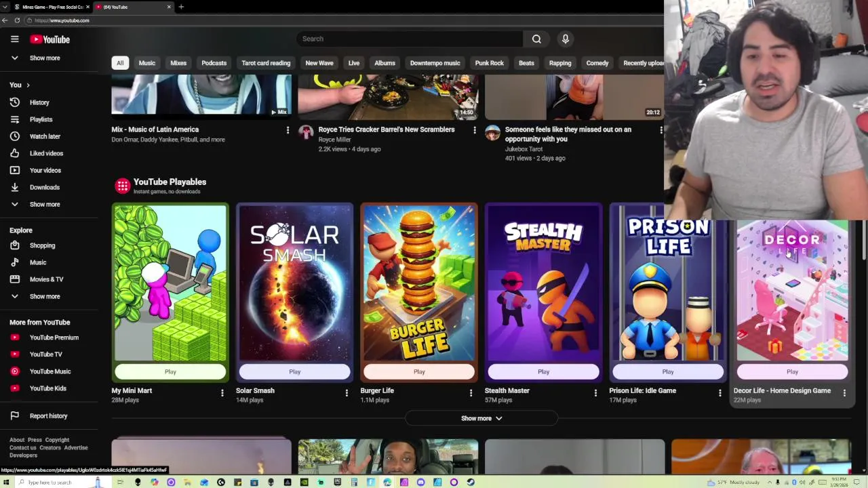The image size is (868, 488).
Task: Open the Jukebox Tarot channel link
Action: [524, 149]
